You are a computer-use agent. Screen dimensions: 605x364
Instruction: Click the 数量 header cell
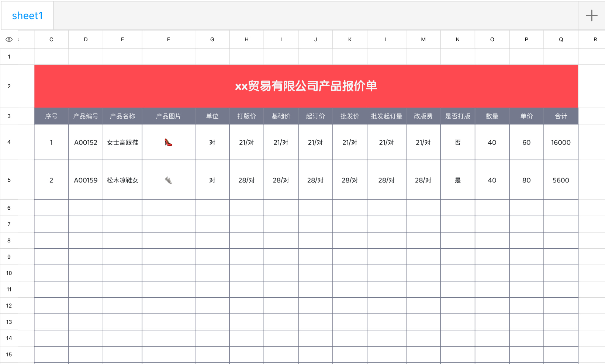(492, 116)
